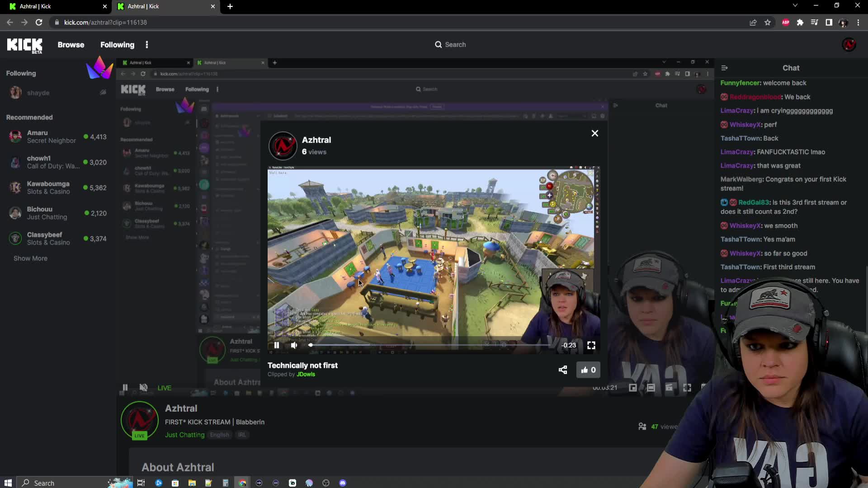Open the Just Chatting category link
This screenshot has width=868, height=488.
click(x=184, y=435)
